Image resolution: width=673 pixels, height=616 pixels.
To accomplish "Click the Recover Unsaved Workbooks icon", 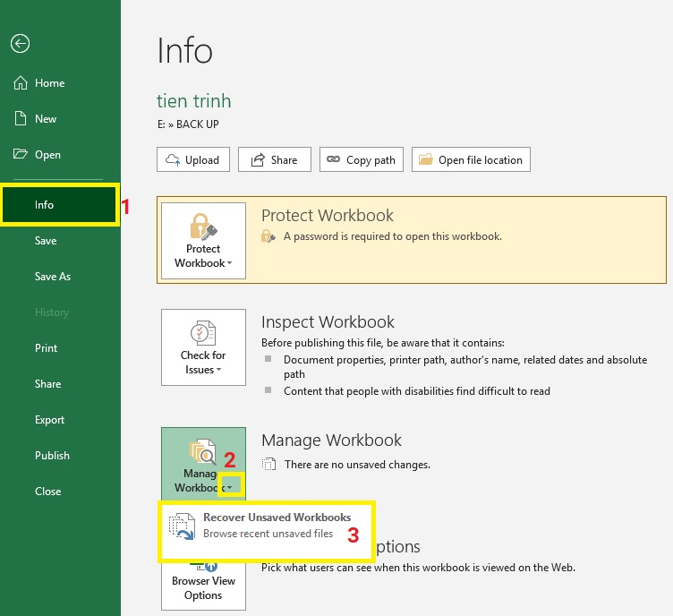I will click(182, 526).
